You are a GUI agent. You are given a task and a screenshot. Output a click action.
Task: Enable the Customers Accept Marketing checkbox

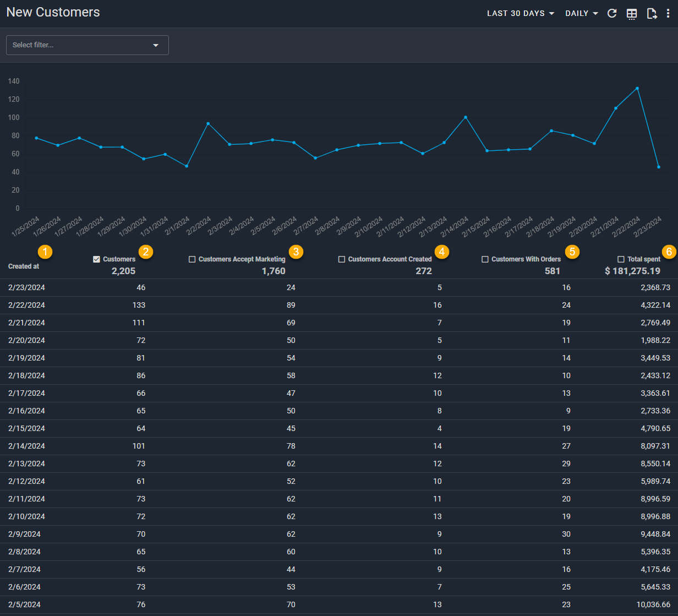pos(192,259)
